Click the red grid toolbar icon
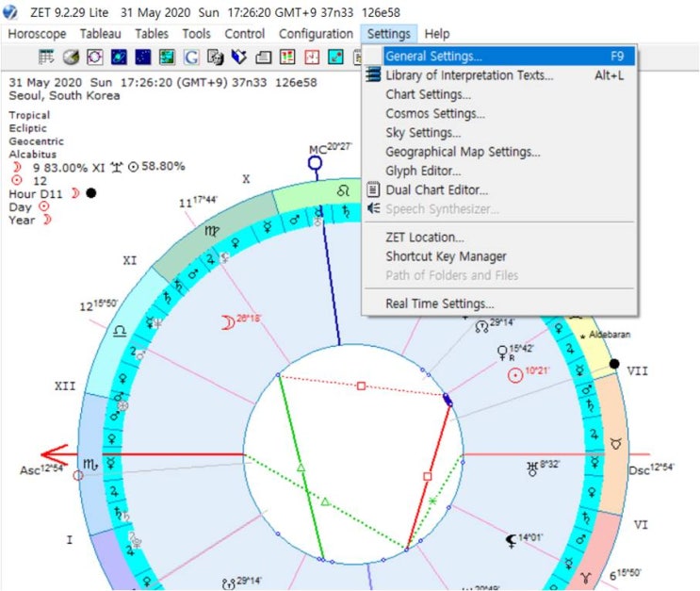The image size is (700, 591). 288,57
